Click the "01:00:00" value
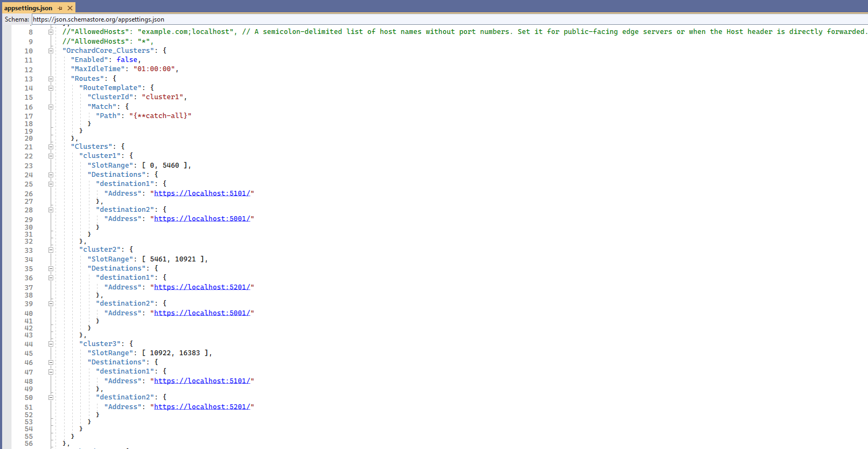The width and height of the screenshot is (868, 449). point(154,69)
